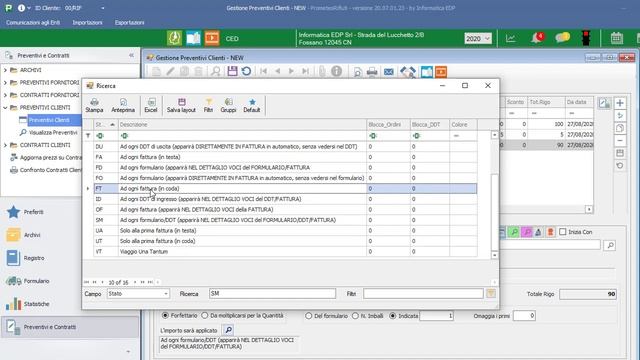Select Da moltiplicarsi per la Quantità
Viewport: 640px width, 360px height.
coord(205,316)
